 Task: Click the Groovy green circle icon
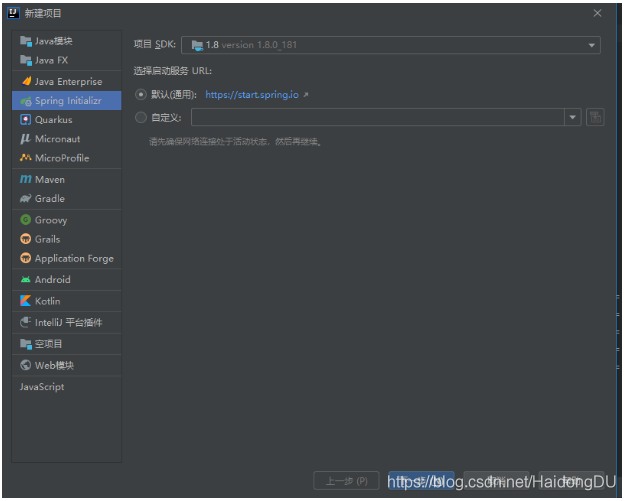point(26,220)
